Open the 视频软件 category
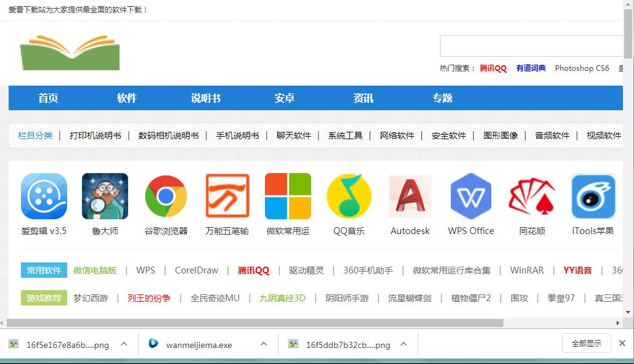Screen dimensions: 634x364 click(604, 135)
